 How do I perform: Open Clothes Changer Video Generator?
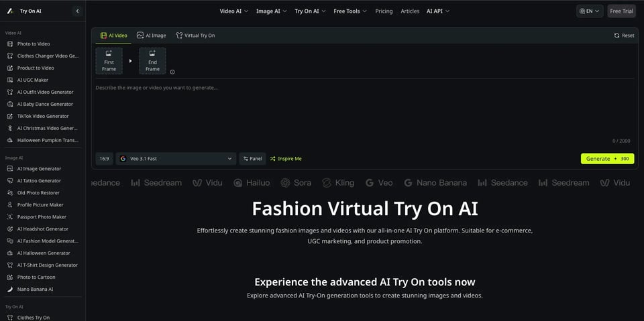(43, 56)
